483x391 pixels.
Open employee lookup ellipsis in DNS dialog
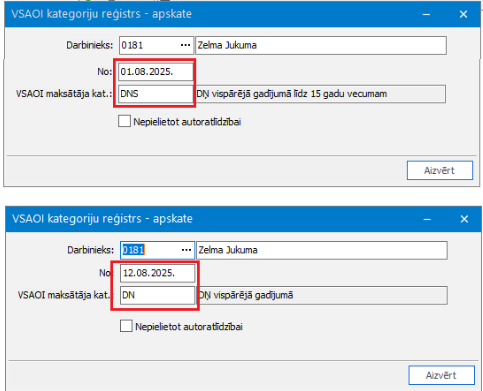[185, 45]
